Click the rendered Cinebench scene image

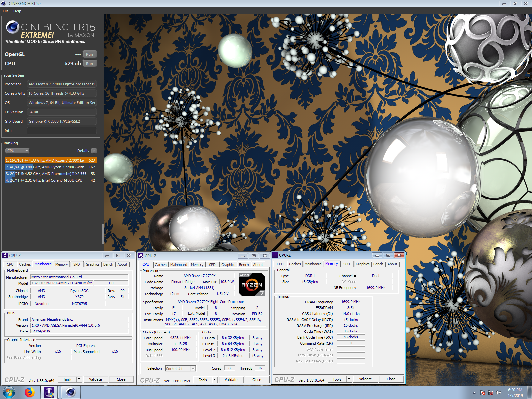tap(318, 133)
